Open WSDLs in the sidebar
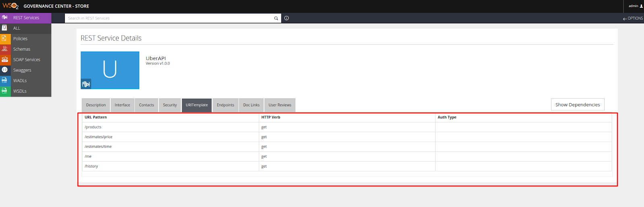The height and width of the screenshot is (207, 644). (26, 91)
